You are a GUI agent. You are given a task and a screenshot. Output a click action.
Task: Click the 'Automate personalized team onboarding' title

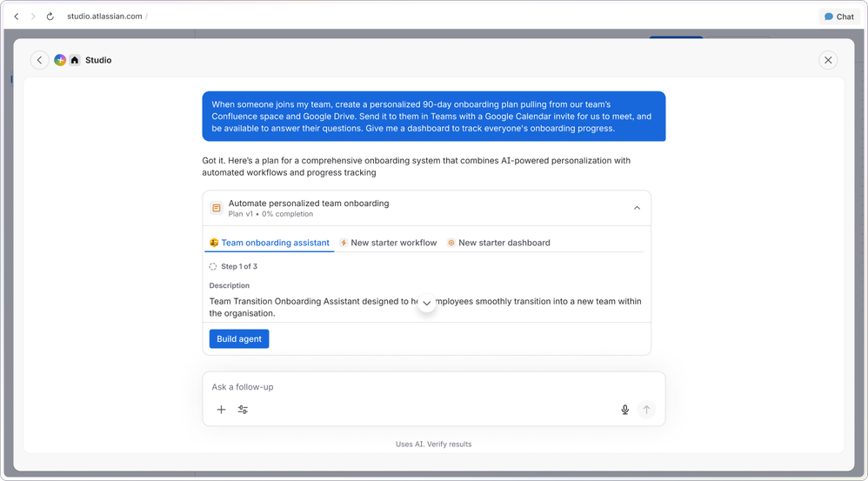click(309, 204)
